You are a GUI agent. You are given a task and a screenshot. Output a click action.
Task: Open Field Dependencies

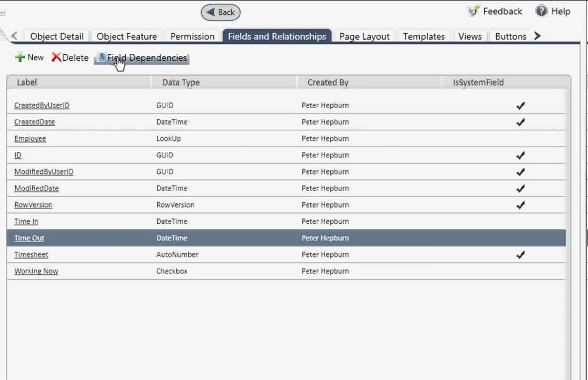[x=142, y=58]
